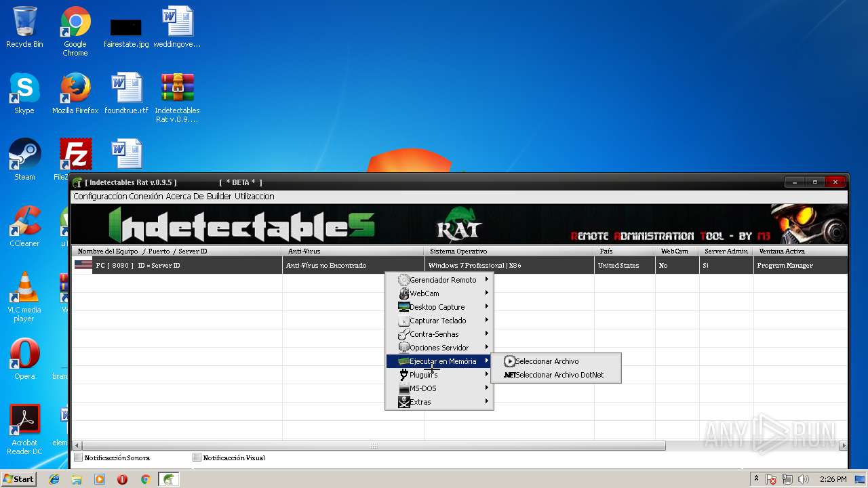Open the Gerenciador Remoto submenu
This screenshot has width=868, height=488.
[x=439, y=280]
